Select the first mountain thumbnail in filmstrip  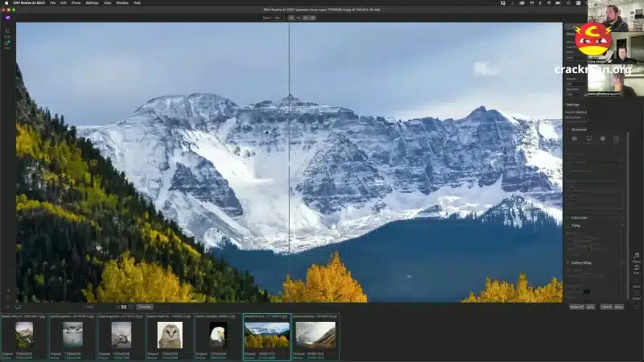(24, 335)
